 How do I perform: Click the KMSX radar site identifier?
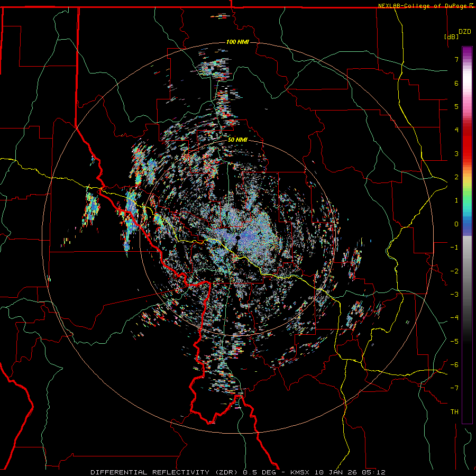point(300,472)
